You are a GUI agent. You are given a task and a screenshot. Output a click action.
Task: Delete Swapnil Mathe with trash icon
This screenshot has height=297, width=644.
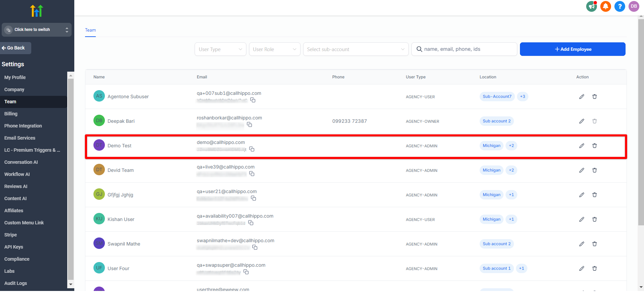[x=595, y=244]
